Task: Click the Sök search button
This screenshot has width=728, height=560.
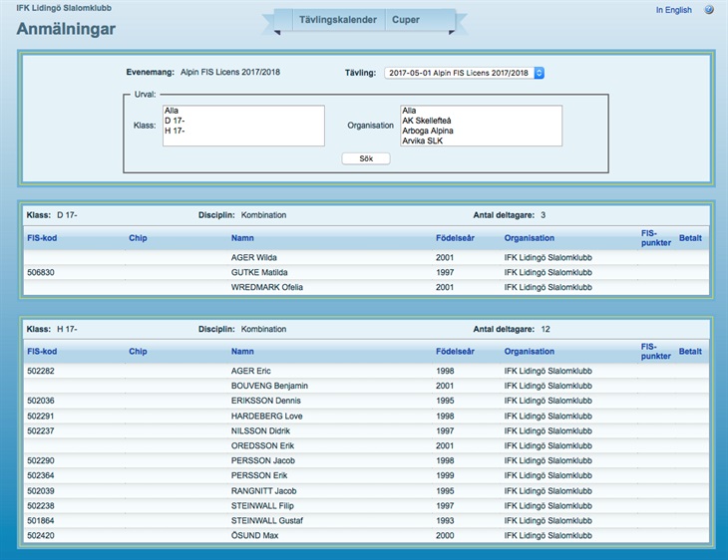Action: (x=366, y=158)
